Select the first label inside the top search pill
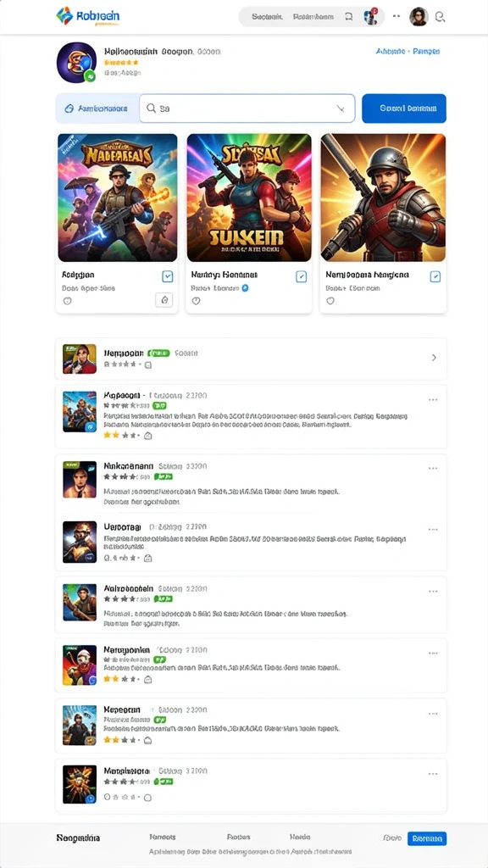This screenshot has width=488, height=868. tap(268, 17)
